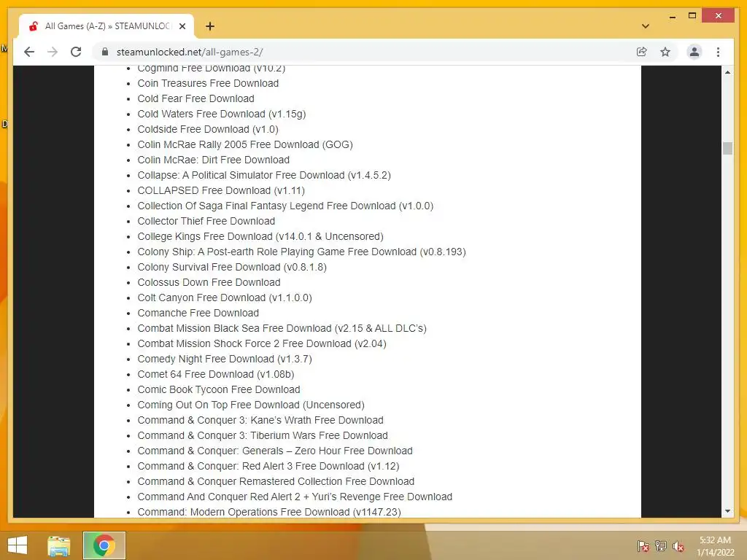Image resolution: width=747 pixels, height=560 pixels.
Task: Open Command & Conquer 3: Tiberium Wars
Action: tap(263, 435)
